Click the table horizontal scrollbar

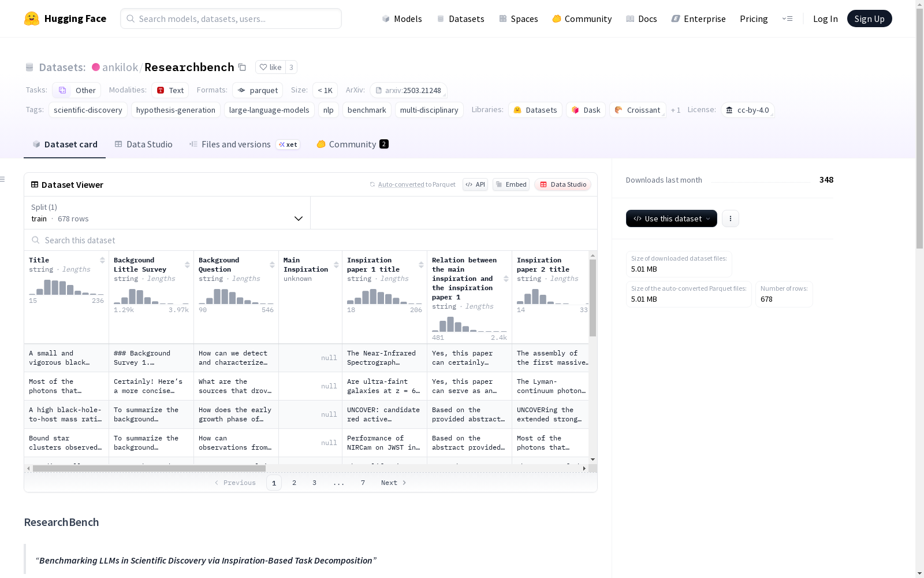[x=149, y=468]
